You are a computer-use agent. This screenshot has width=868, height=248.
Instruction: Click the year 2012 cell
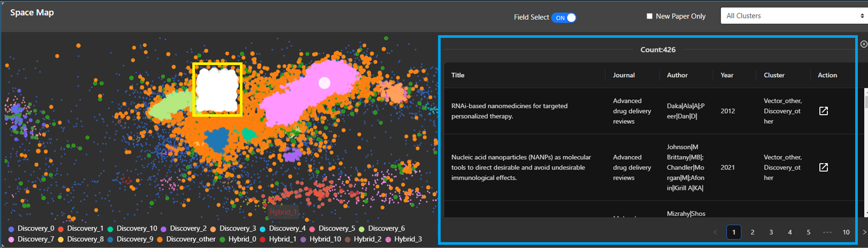pyautogui.click(x=728, y=111)
